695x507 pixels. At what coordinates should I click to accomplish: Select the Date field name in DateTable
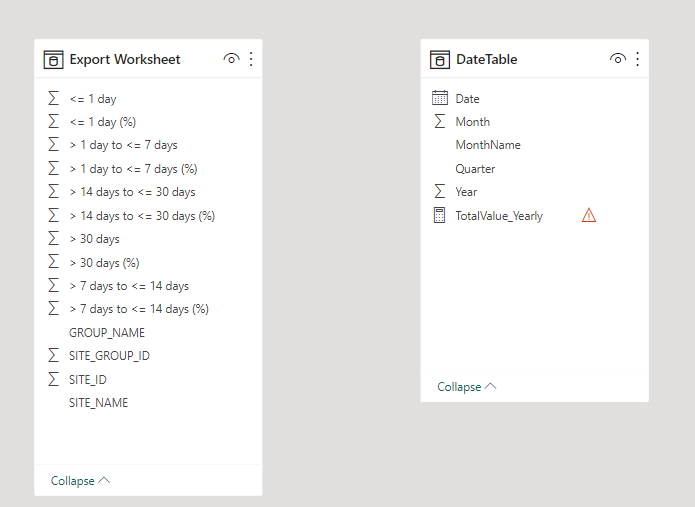coord(468,99)
